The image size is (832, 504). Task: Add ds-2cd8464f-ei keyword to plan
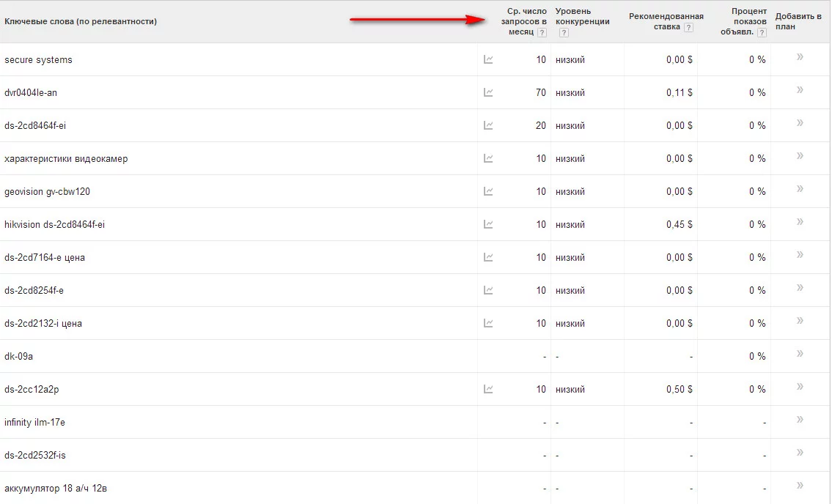tap(800, 122)
